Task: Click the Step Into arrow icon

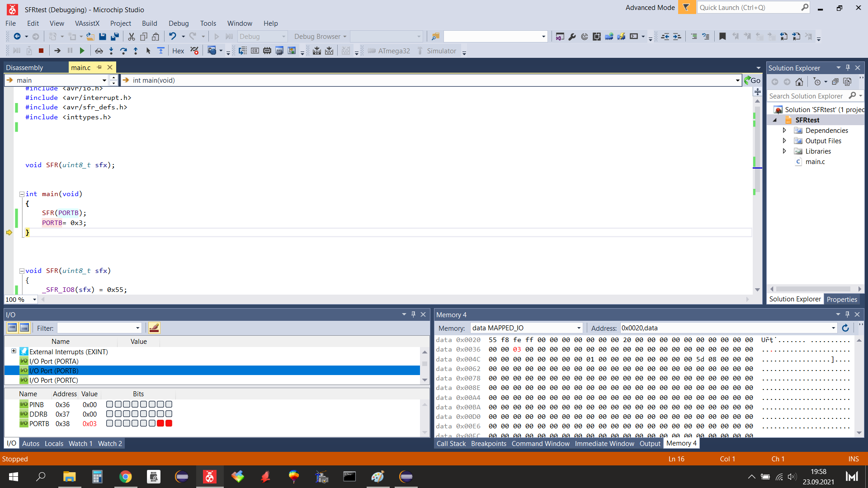Action: coord(111,51)
